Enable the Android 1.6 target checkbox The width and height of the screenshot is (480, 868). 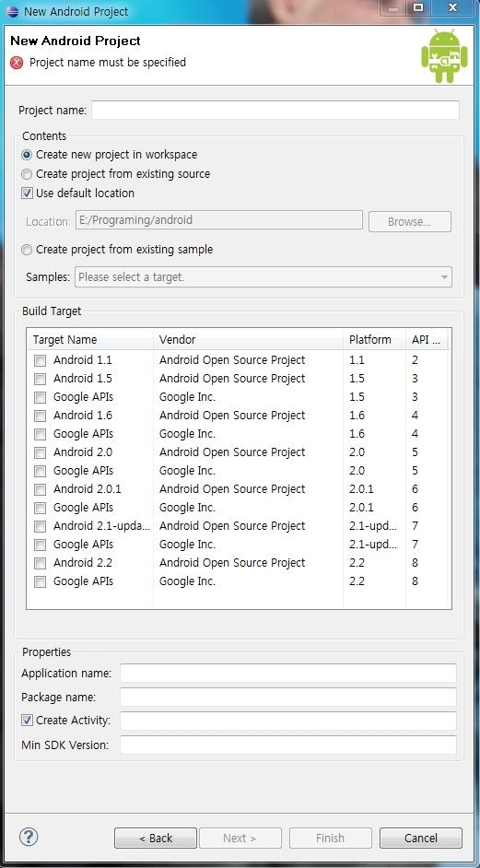pos(40,416)
